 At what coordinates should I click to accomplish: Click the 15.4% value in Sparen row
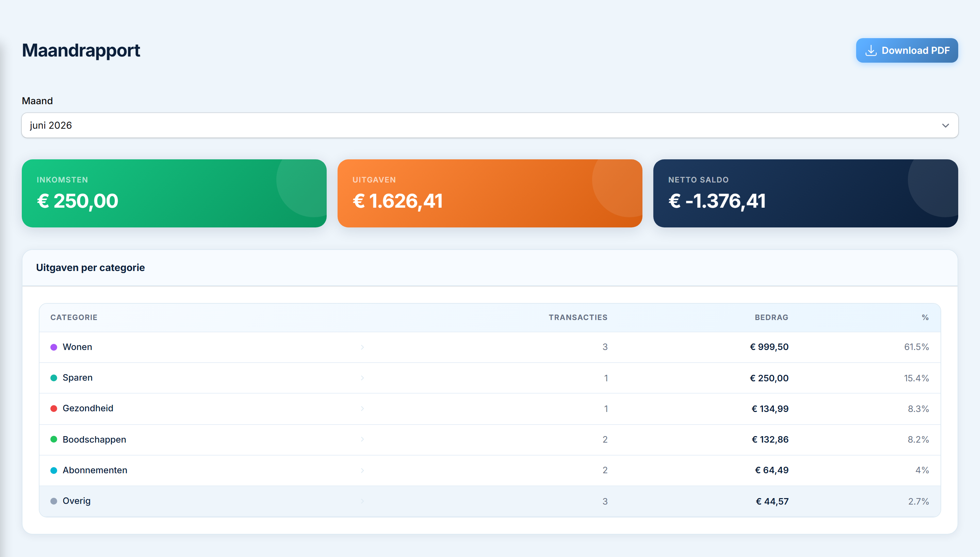(x=916, y=378)
